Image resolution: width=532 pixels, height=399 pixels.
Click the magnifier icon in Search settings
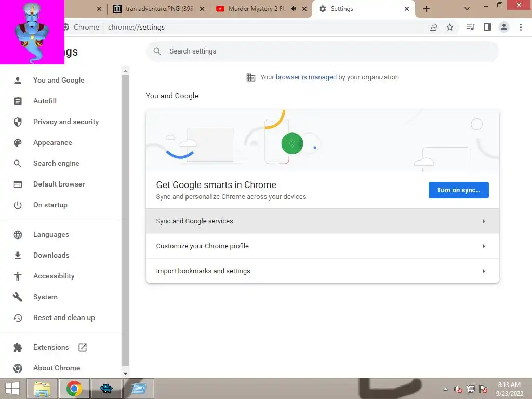157,51
